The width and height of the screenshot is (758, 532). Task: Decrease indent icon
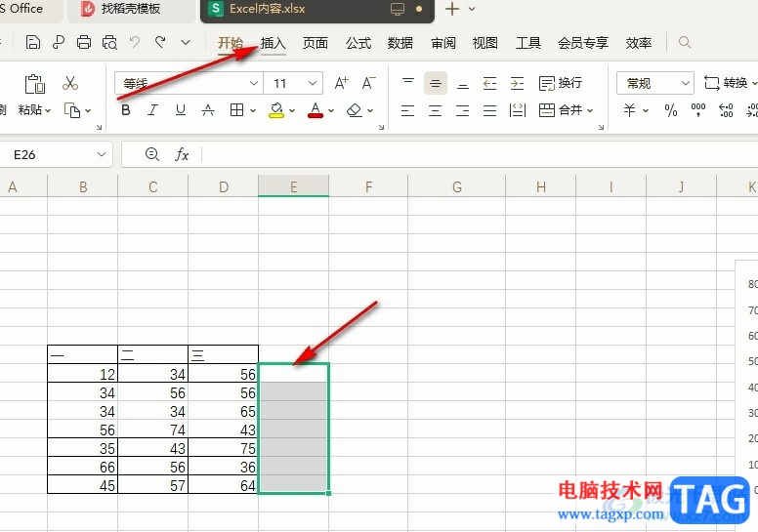pyautogui.click(x=489, y=83)
